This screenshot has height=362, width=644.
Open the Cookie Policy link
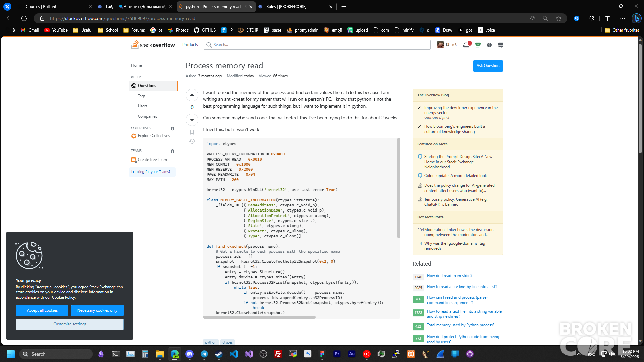tap(63, 297)
